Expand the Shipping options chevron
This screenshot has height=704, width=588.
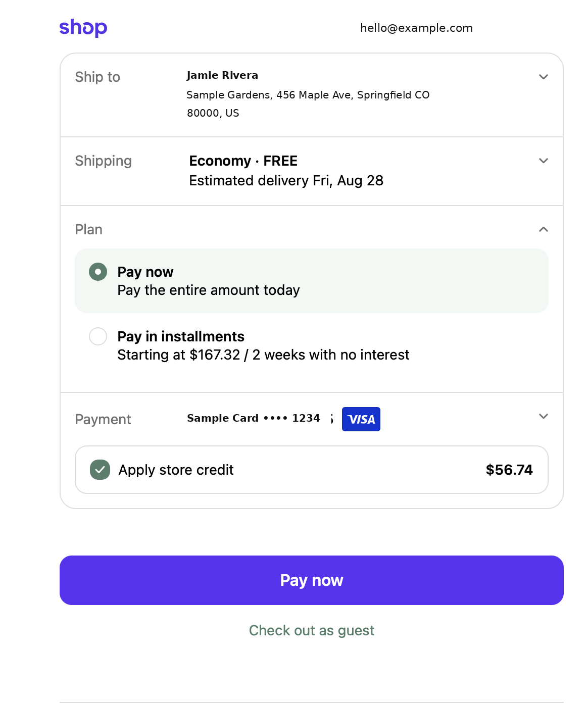[x=544, y=161]
